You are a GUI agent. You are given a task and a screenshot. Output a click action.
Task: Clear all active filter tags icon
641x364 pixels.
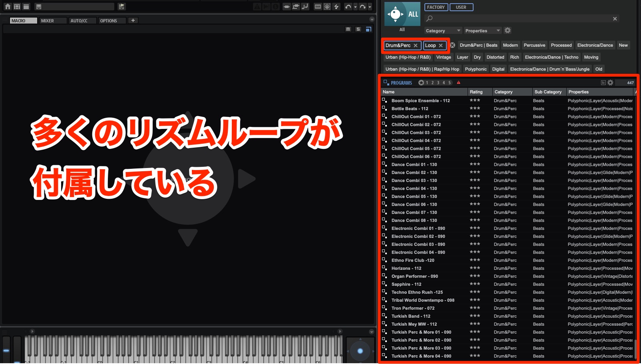click(452, 45)
